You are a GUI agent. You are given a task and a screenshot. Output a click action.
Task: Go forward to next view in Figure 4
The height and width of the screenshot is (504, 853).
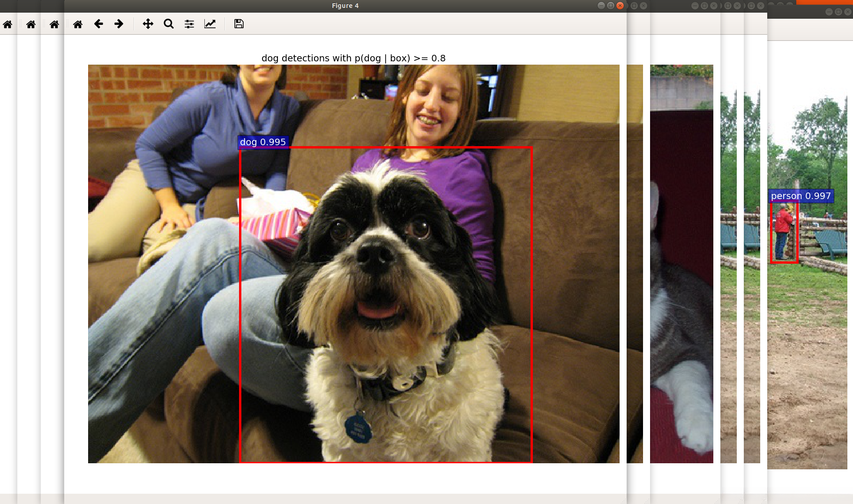pyautogui.click(x=119, y=24)
